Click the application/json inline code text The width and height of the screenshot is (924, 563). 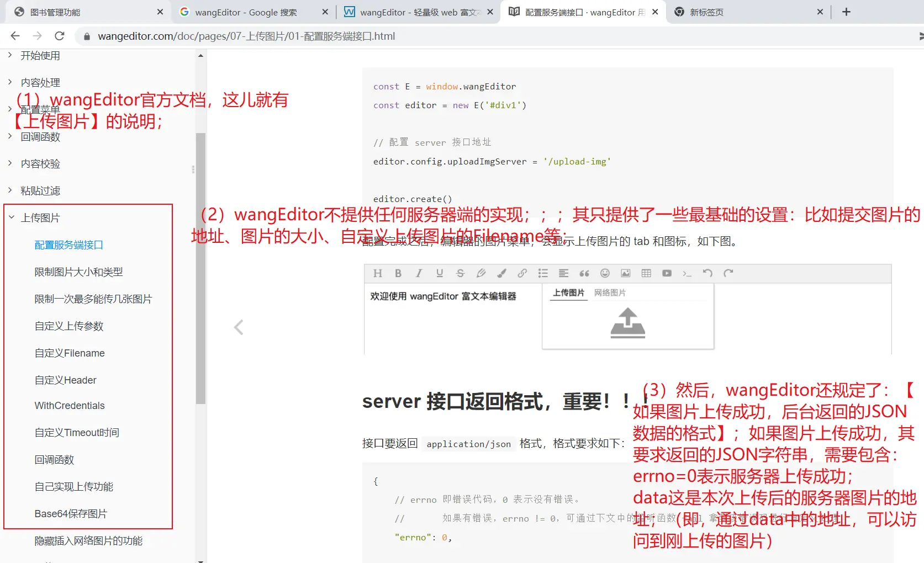468,444
